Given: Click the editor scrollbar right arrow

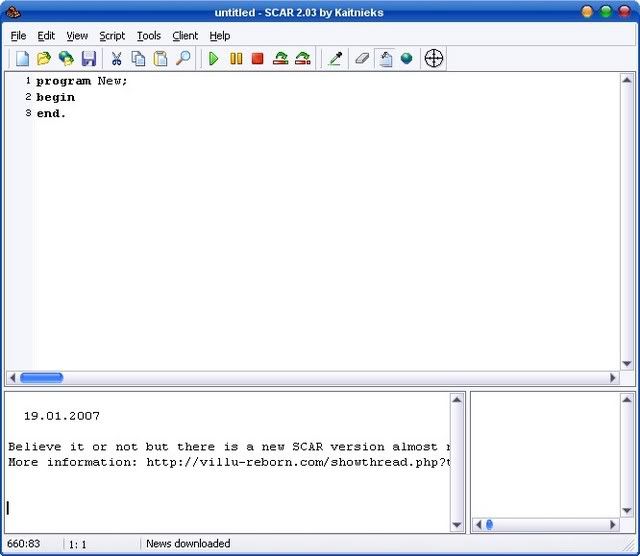Looking at the screenshot, I should point(613,378).
